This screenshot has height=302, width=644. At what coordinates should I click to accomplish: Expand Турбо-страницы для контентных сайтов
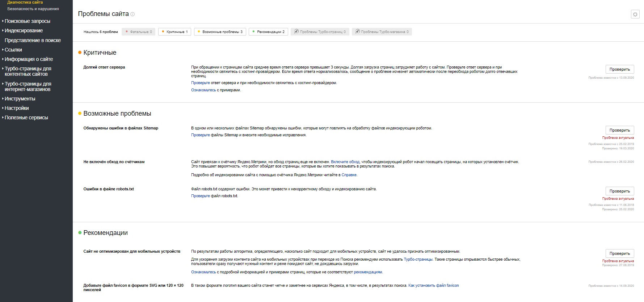pyautogui.click(x=28, y=71)
